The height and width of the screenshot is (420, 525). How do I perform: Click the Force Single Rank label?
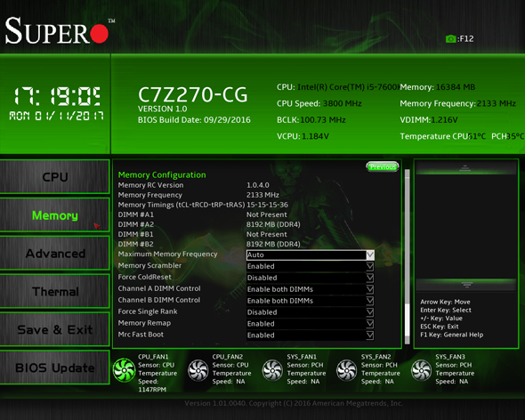coord(148,311)
